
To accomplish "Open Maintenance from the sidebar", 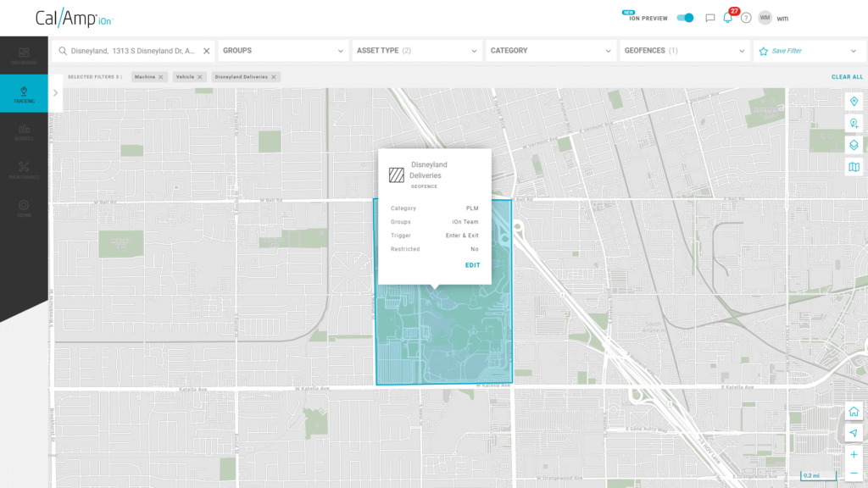I will (24, 169).
